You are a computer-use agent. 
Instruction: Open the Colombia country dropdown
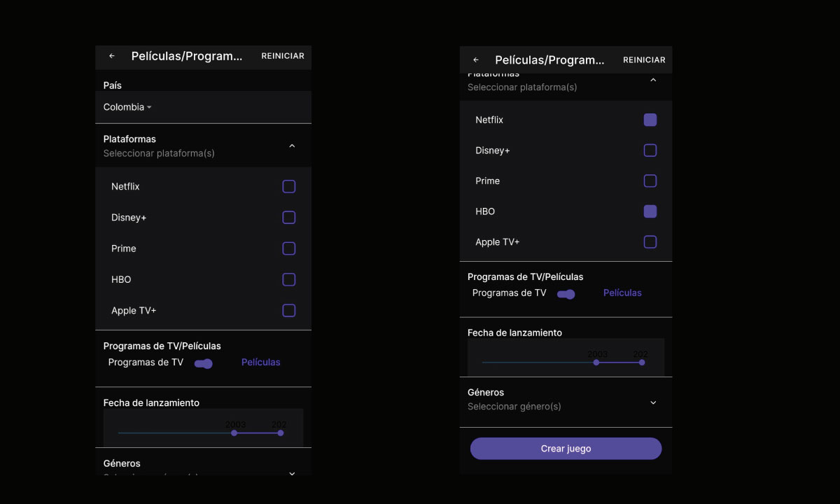(x=127, y=107)
